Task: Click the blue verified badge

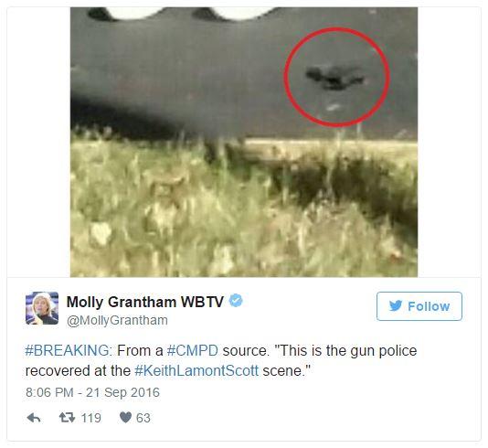Action: [x=236, y=301]
